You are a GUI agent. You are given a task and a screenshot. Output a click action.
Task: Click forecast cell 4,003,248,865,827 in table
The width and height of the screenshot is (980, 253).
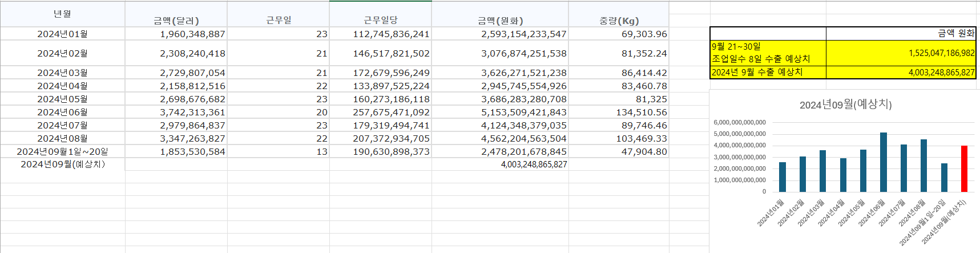[500, 164]
